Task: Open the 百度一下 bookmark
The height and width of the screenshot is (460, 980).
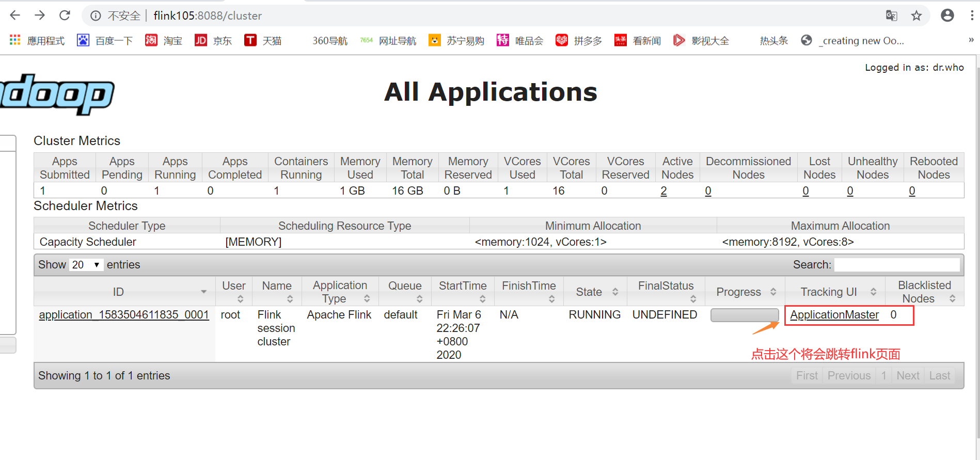Action: 105,40
